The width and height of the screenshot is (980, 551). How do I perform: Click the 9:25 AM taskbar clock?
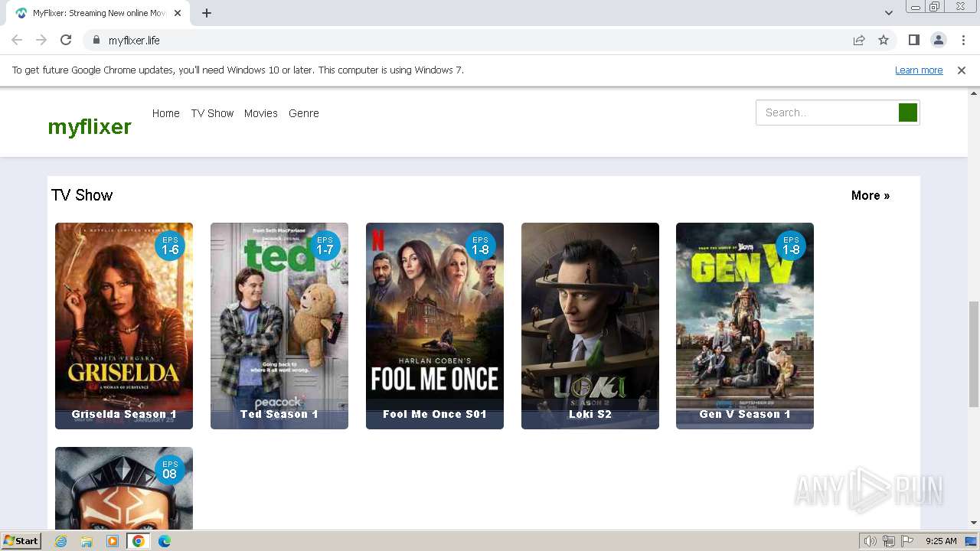[x=941, y=541]
